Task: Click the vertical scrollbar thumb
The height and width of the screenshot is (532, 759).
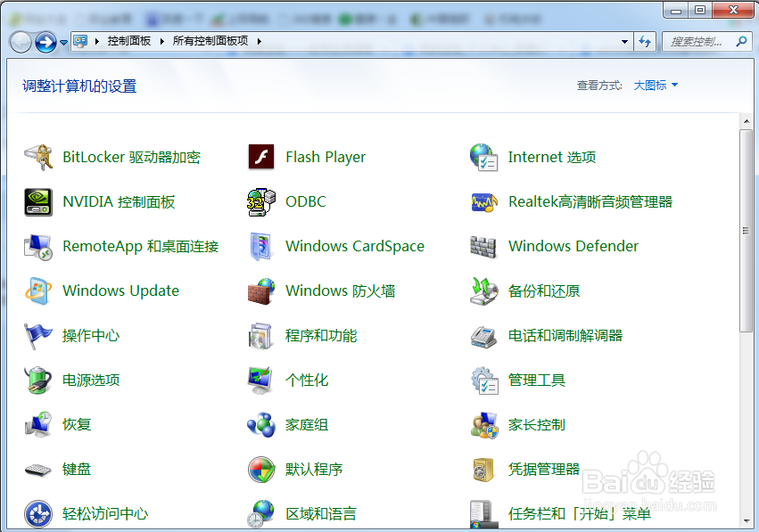Action: point(746,231)
